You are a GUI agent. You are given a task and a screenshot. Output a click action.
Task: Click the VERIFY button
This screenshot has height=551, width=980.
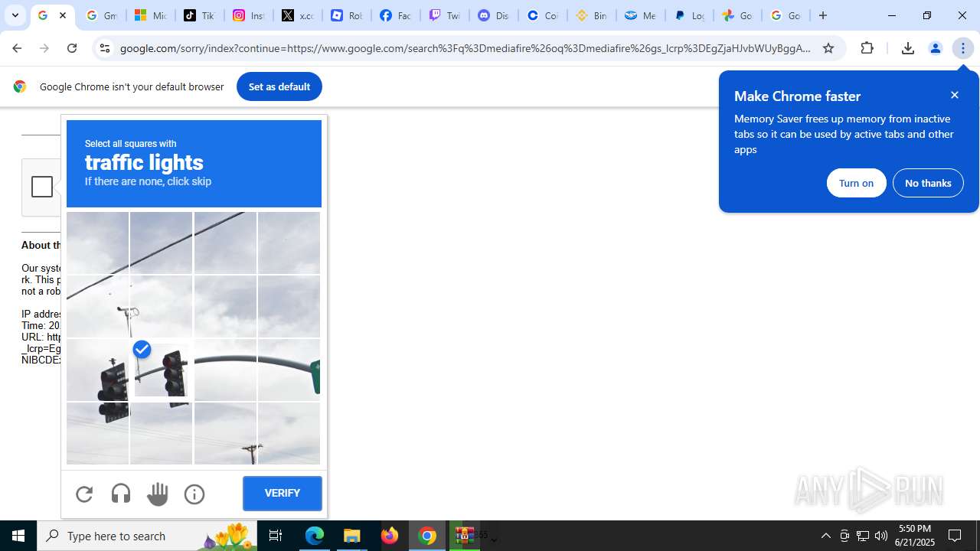coord(283,494)
